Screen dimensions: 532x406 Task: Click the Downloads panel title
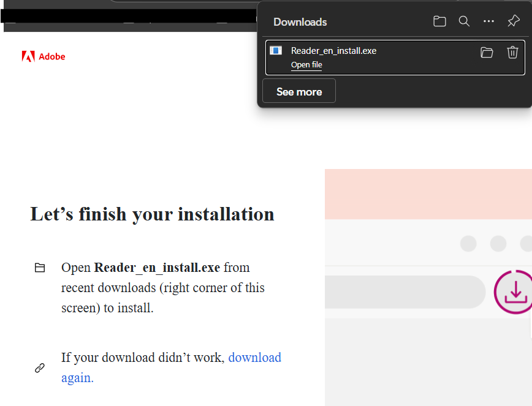pos(300,22)
